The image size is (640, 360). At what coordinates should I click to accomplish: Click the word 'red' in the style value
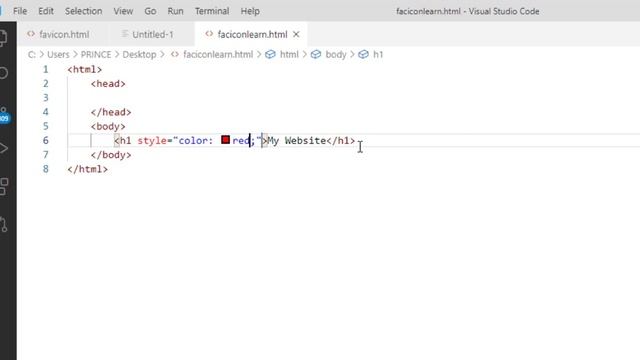[x=241, y=140]
